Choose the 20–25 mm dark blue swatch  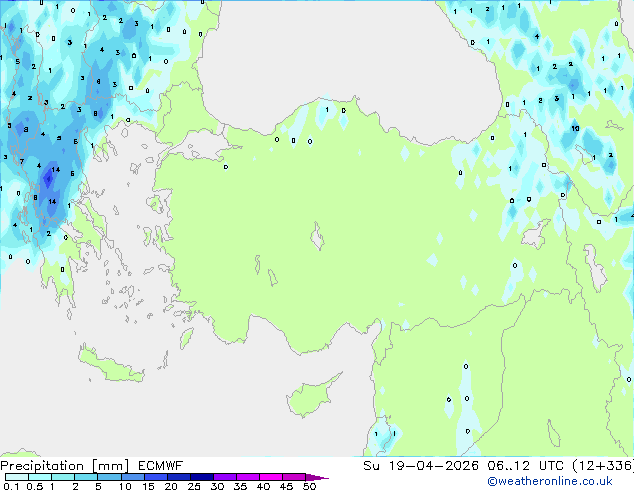[178, 477]
